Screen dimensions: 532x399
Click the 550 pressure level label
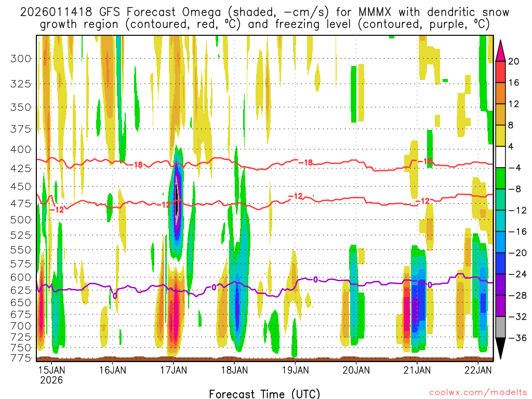(21, 250)
